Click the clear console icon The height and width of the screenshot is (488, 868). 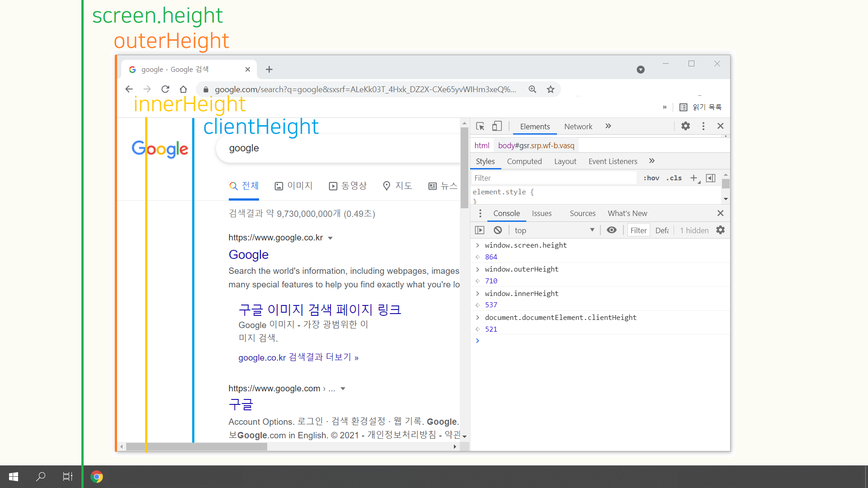tap(498, 230)
